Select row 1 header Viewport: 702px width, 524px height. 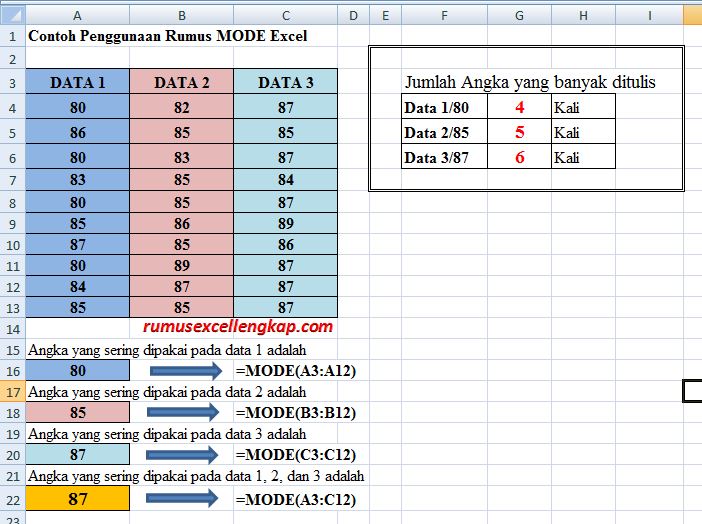[13, 36]
